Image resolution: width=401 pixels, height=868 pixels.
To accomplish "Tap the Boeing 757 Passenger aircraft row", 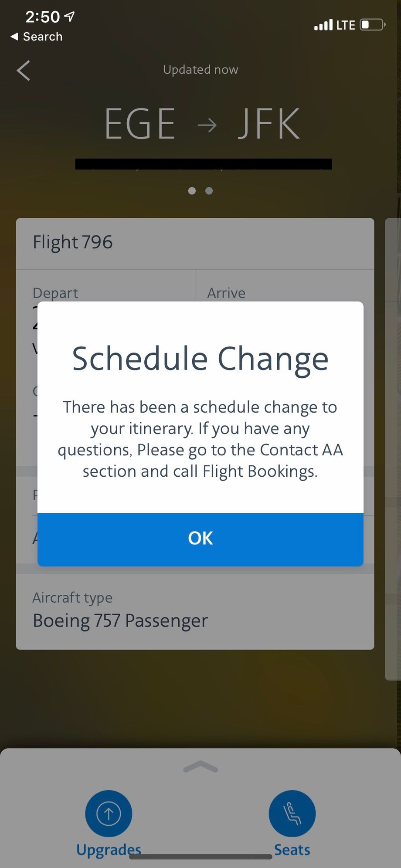I will (x=195, y=611).
